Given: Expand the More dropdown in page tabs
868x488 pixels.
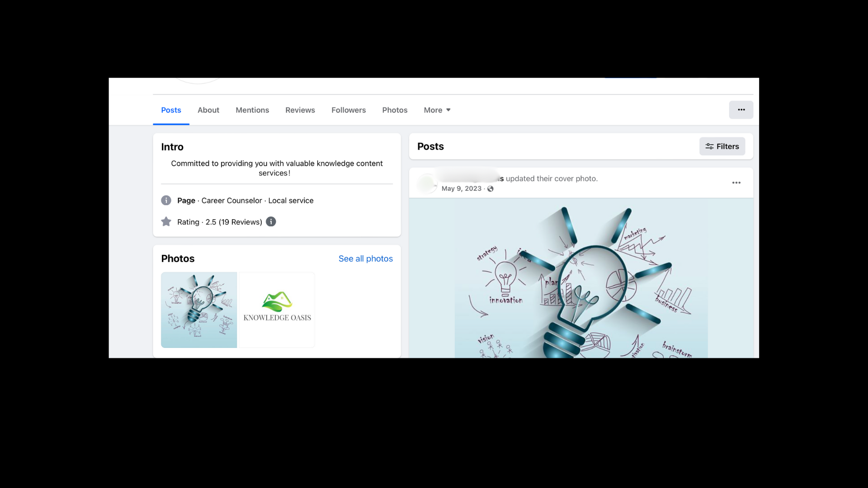Looking at the screenshot, I should [x=437, y=110].
